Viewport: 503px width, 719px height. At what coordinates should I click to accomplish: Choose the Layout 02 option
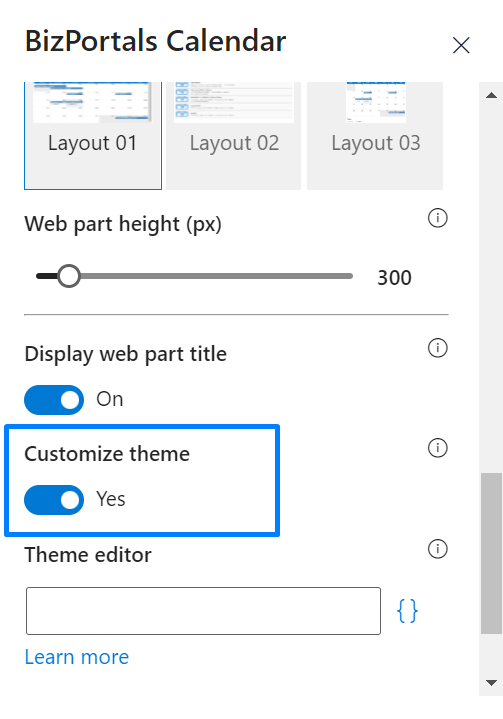pos(234,136)
